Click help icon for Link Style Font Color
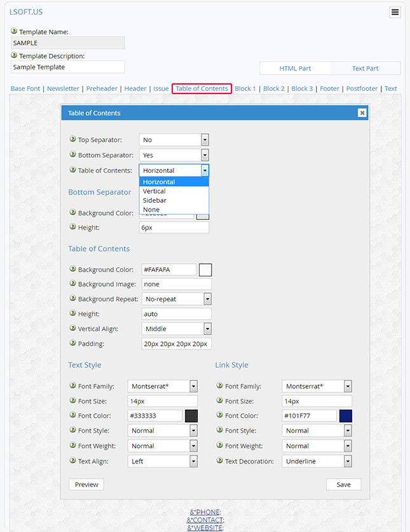This screenshot has height=532, width=410. [219, 414]
